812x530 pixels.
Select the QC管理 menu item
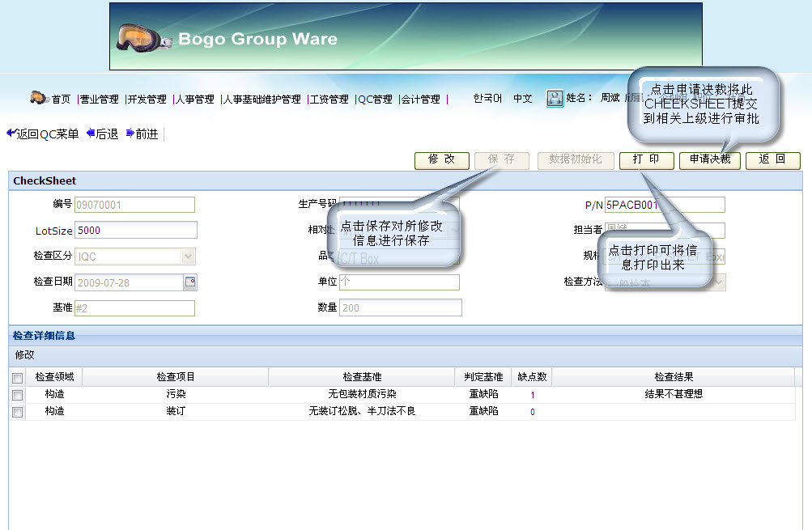pos(373,99)
